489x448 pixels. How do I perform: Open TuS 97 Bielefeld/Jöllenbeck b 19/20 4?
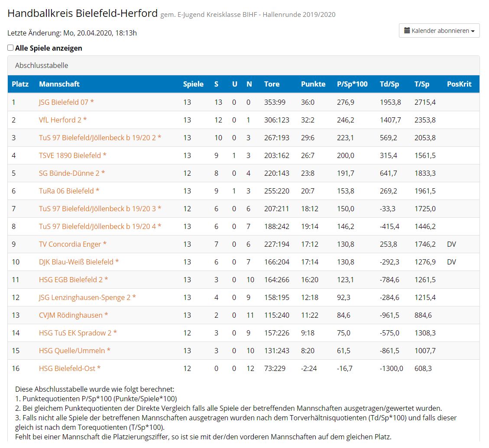[x=100, y=227]
